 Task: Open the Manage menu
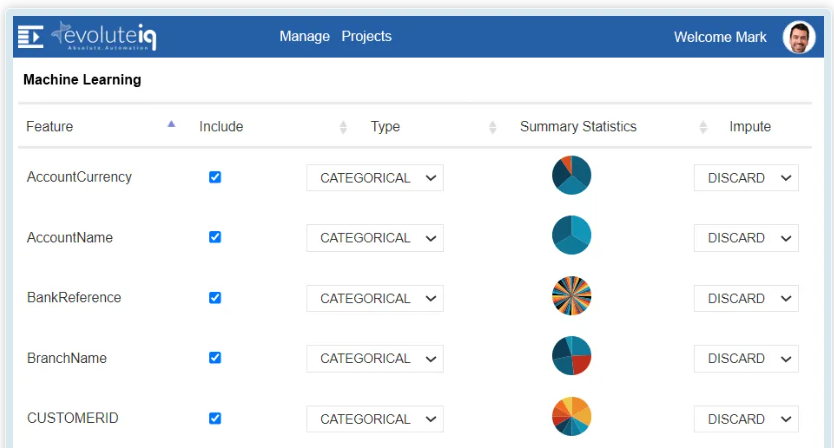[x=304, y=36]
